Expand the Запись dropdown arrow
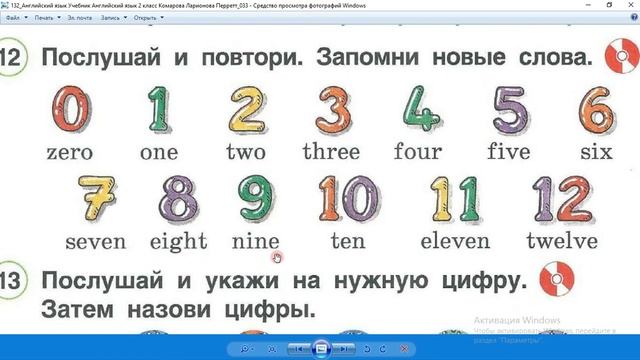This screenshot has height=360, width=640. click(x=125, y=18)
